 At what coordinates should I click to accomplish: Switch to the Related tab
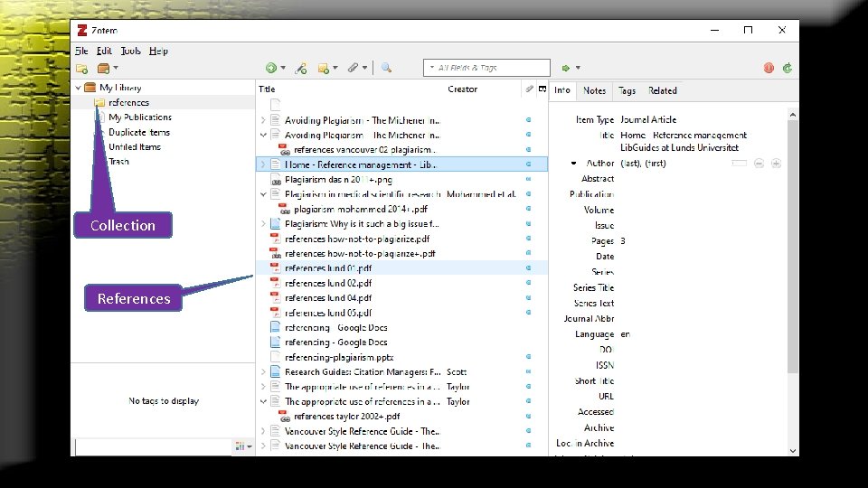[x=662, y=90]
